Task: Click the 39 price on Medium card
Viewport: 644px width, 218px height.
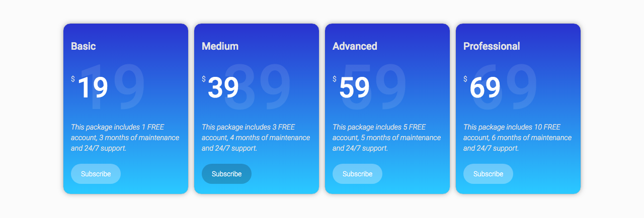Action: coord(223,88)
